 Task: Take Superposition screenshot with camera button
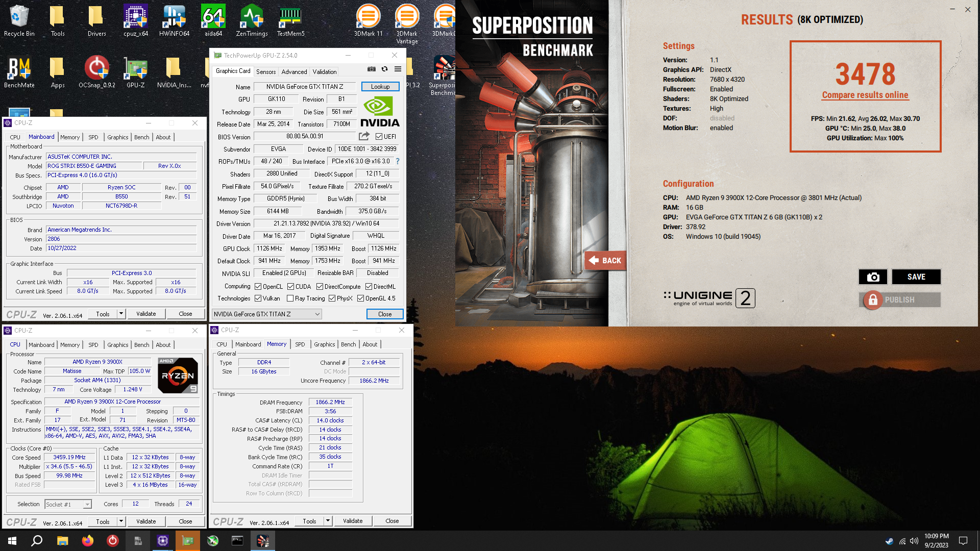[873, 277]
